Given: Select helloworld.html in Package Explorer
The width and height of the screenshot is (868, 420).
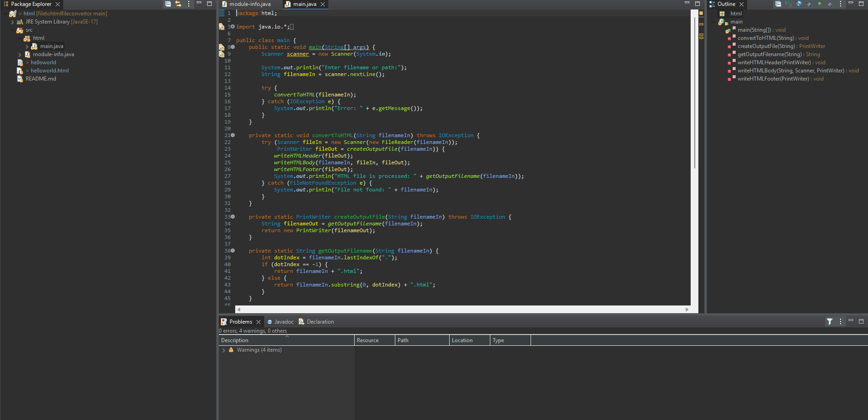Looking at the screenshot, I should pyautogui.click(x=50, y=71).
